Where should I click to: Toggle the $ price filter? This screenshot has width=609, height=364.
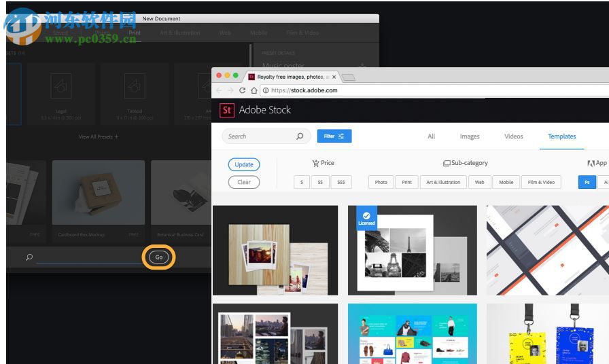[x=302, y=182]
